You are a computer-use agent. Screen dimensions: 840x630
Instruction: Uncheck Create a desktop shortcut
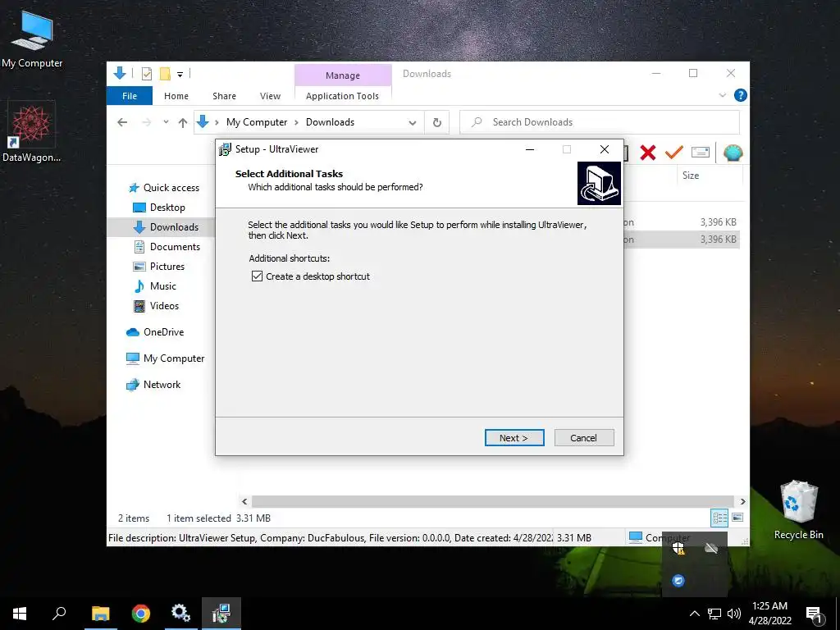[x=257, y=276]
